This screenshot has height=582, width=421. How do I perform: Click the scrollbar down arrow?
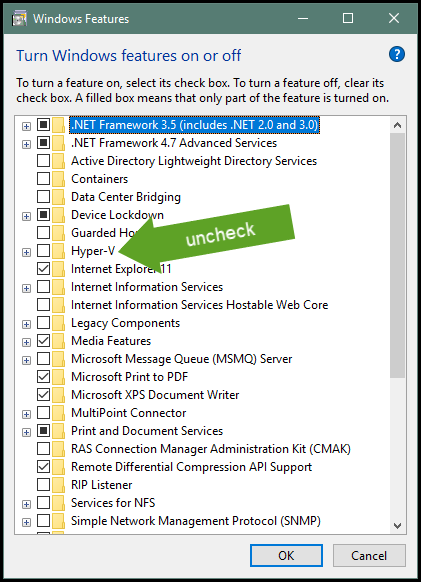coord(398,526)
